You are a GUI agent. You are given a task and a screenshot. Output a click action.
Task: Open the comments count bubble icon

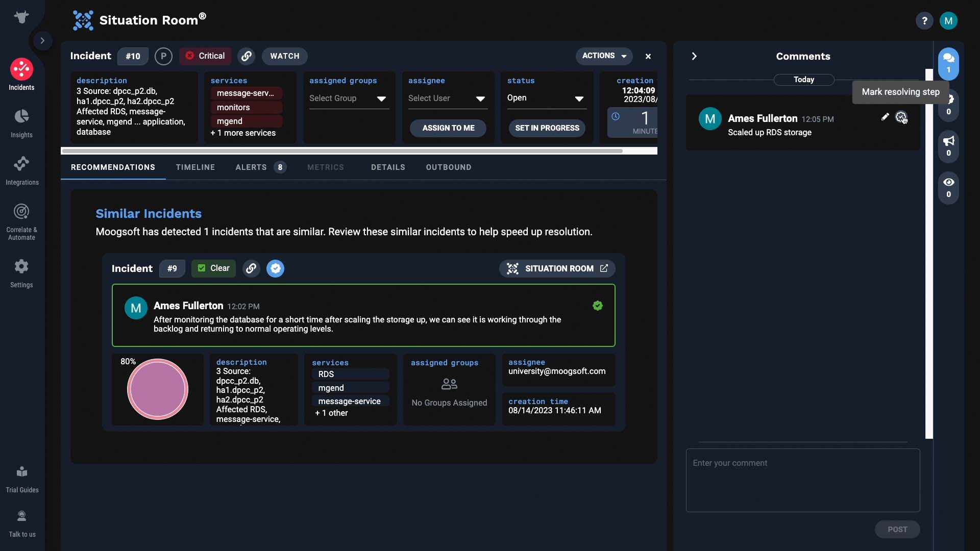948,64
